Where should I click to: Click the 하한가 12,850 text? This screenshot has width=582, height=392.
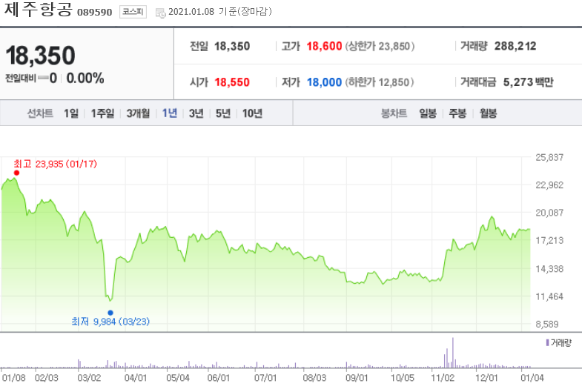[x=380, y=82]
